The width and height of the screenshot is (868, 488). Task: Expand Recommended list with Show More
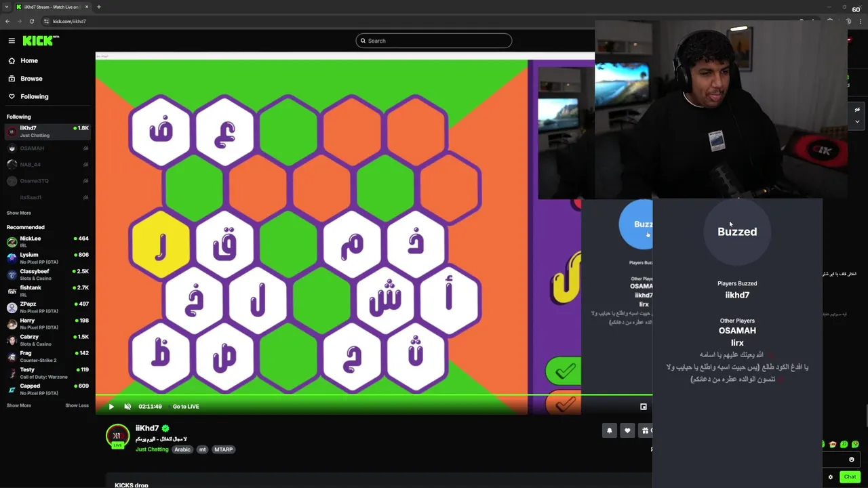(19, 405)
